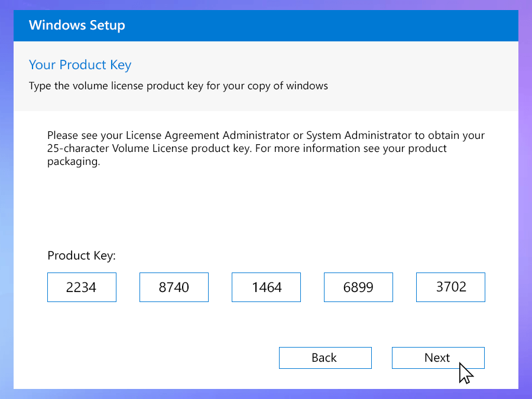Click the third key field with 1464
Image resolution: width=532 pixels, height=399 pixels.
(266, 287)
